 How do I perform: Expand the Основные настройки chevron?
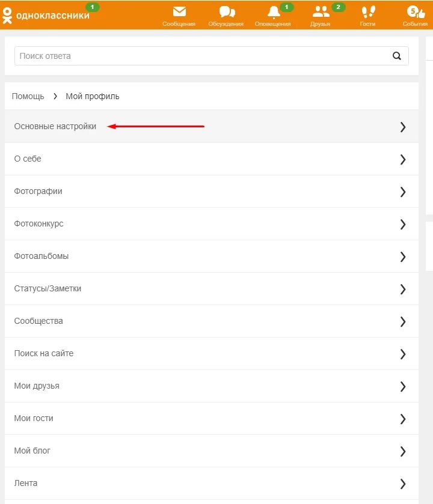(403, 127)
